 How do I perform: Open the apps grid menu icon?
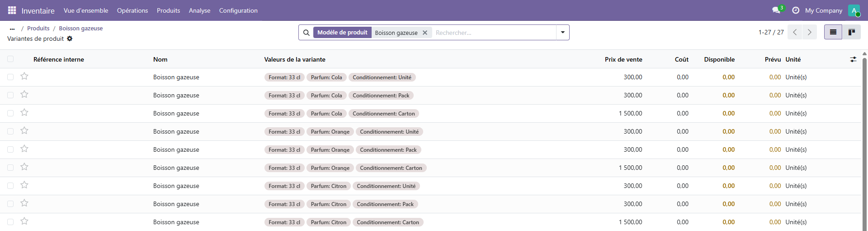coord(12,10)
